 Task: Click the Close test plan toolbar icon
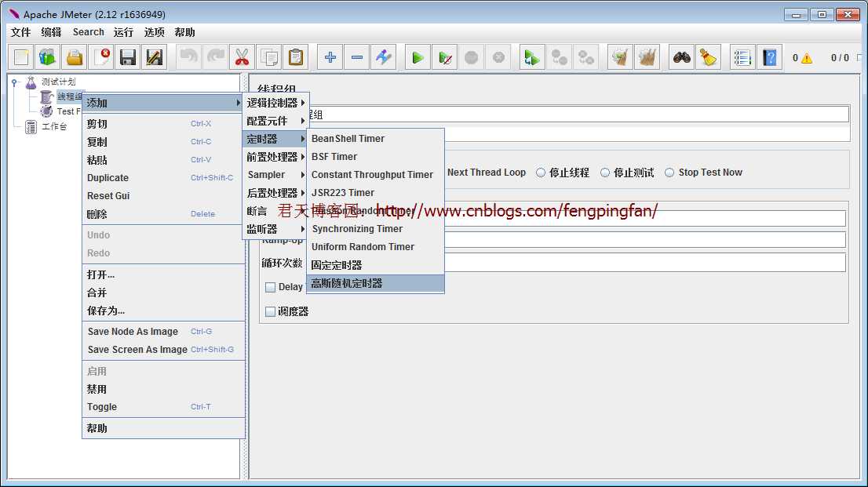[x=100, y=57]
